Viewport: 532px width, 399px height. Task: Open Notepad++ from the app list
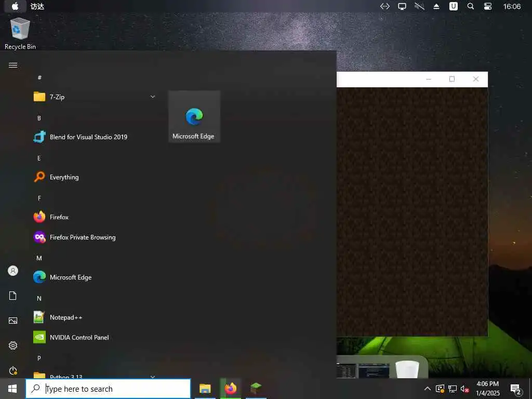pos(95,317)
